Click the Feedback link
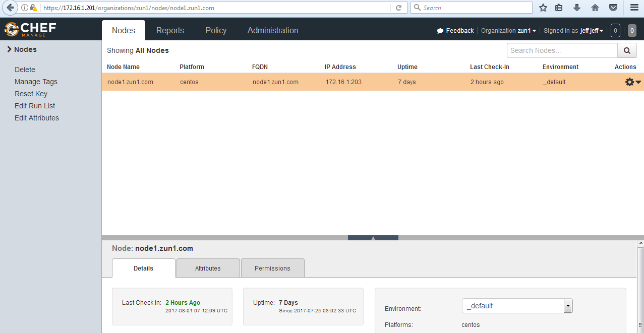Viewport: 644px width, 333px height. (x=455, y=31)
